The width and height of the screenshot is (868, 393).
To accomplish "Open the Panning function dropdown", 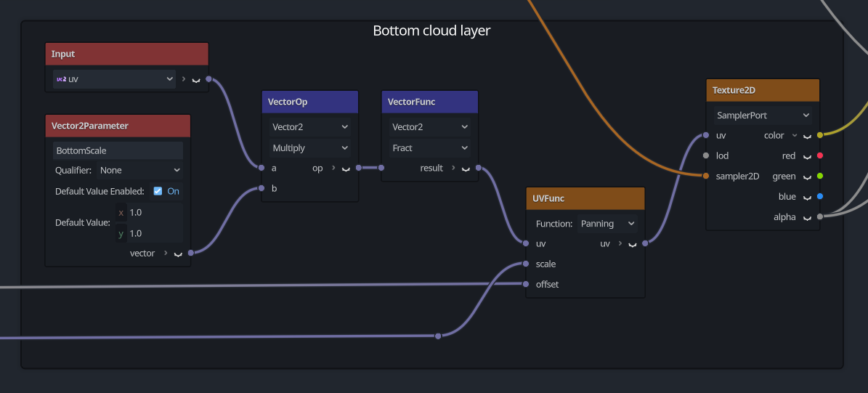I will [607, 224].
